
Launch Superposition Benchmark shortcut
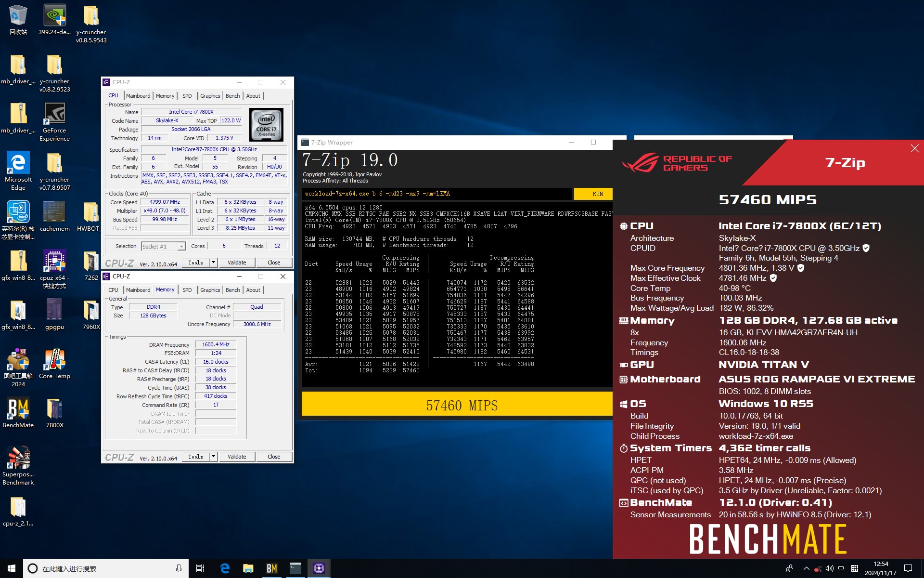point(18,466)
